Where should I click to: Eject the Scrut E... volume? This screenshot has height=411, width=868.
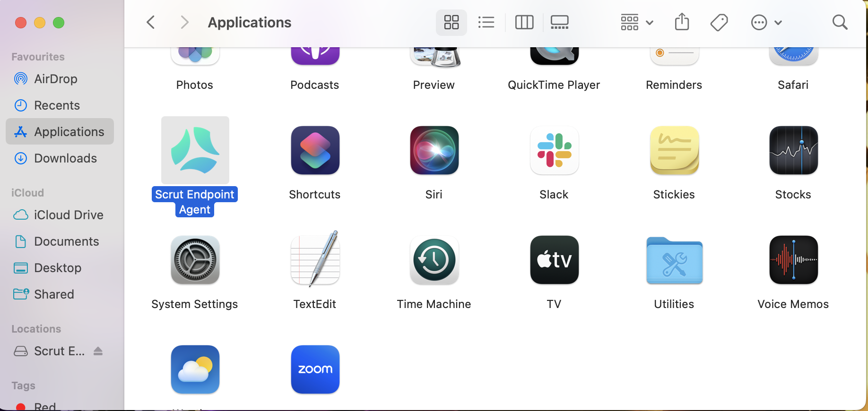[x=98, y=351]
